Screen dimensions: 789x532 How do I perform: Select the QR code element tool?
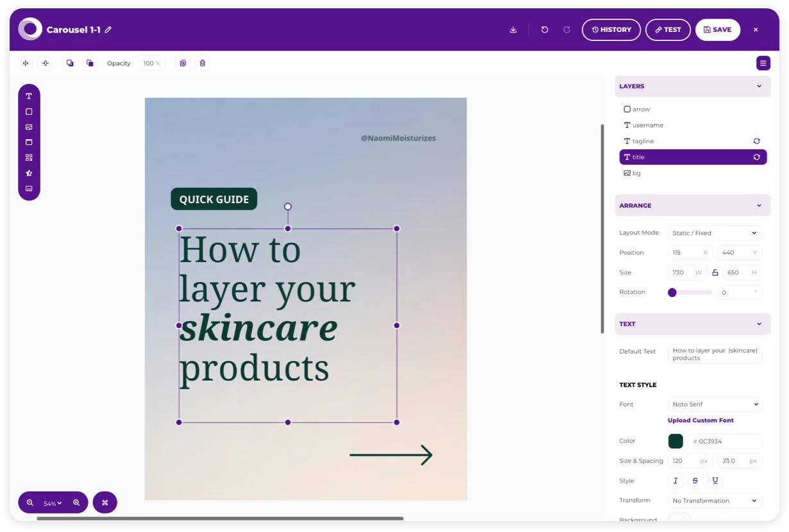pyautogui.click(x=28, y=157)
